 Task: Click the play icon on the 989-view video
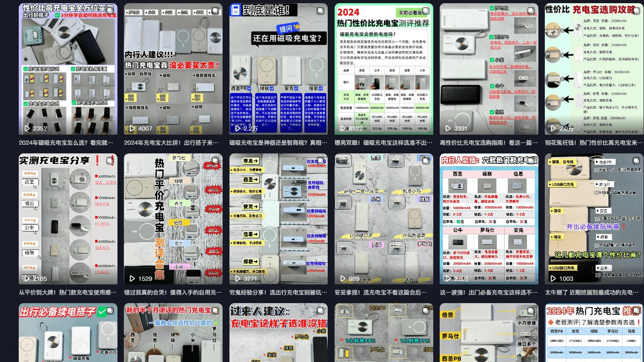tap(343, 278)
